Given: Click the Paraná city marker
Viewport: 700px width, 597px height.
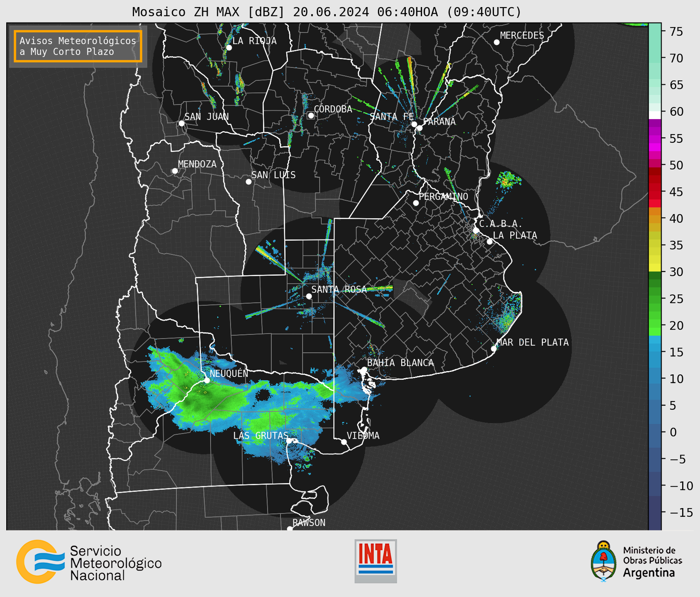Looking at the screenshot, I should pos(420,128).
